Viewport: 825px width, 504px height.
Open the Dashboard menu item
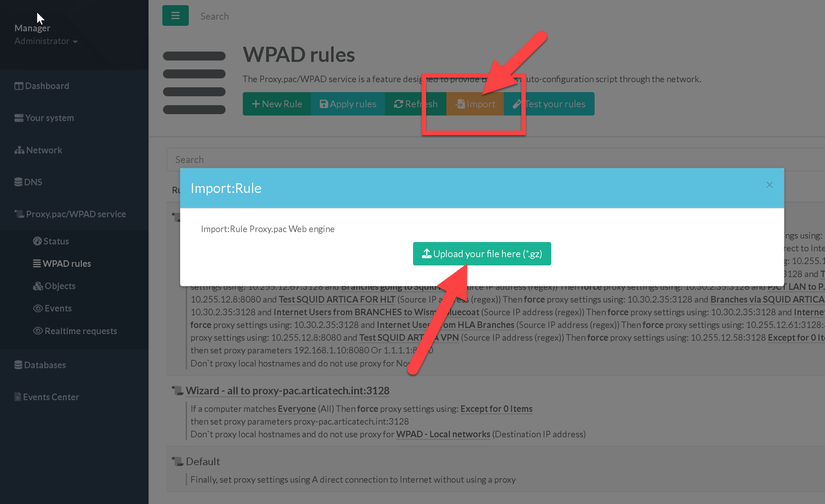(x=42, y=86)
